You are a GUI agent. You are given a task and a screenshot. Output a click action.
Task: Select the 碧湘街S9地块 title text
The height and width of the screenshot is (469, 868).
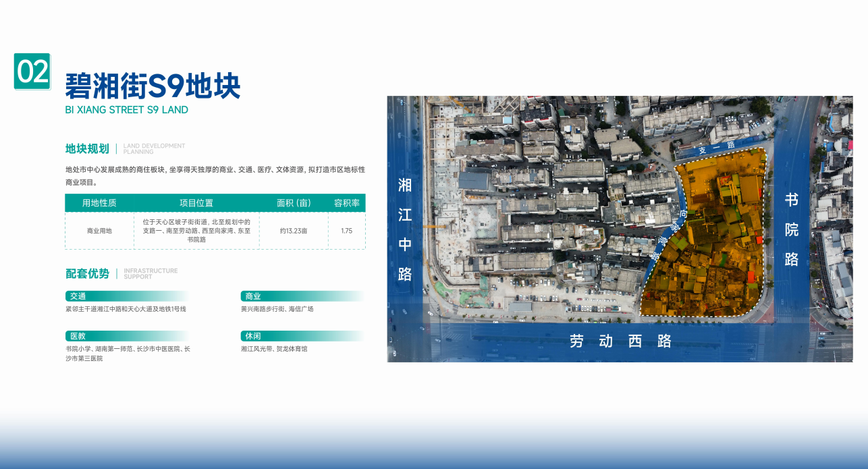coord(153,87)
